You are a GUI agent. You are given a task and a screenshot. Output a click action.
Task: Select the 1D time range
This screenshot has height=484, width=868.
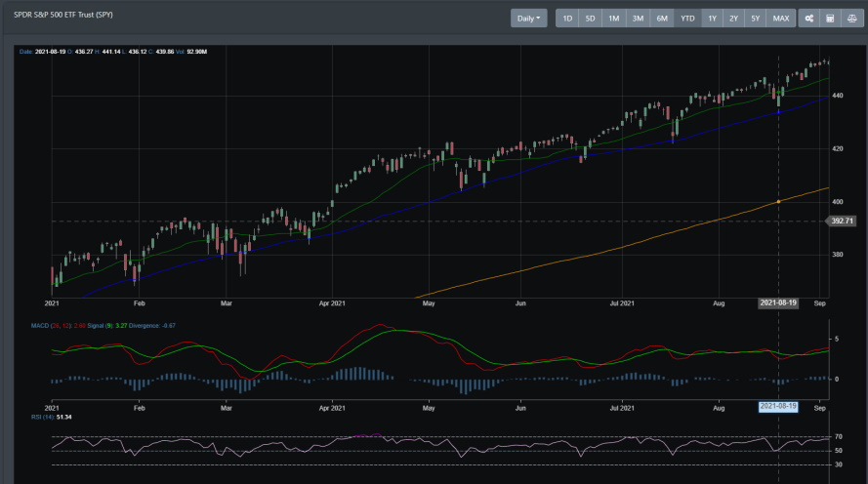[x=567, y=19]
